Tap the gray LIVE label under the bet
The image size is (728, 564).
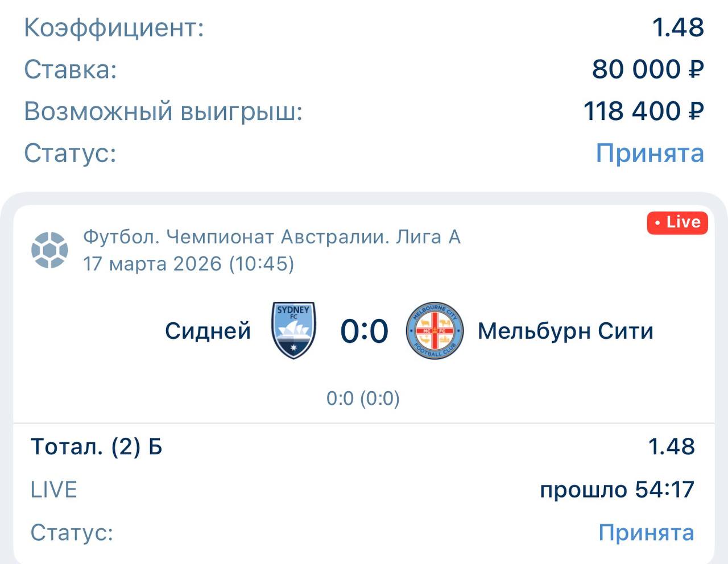(53, 490)
